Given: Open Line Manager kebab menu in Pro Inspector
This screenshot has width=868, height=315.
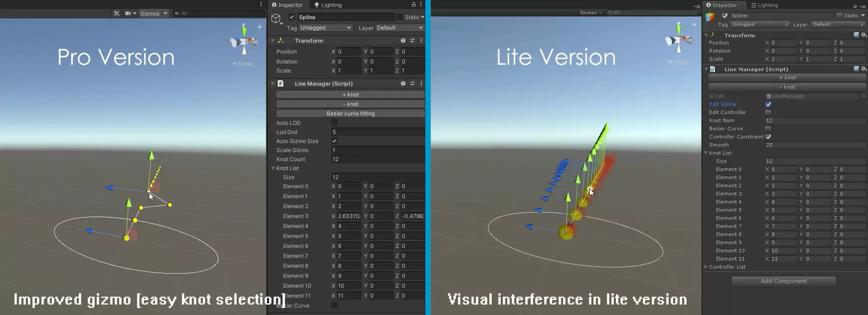Looking at the screenshot, I should coord(421,84).
